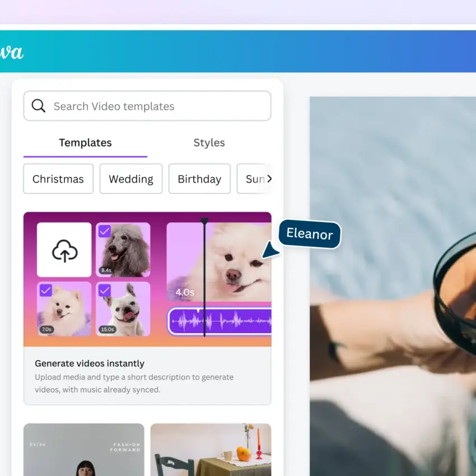Select the Birthday category chip
This screenshot has height=476, width=476.
pos(199,179)
